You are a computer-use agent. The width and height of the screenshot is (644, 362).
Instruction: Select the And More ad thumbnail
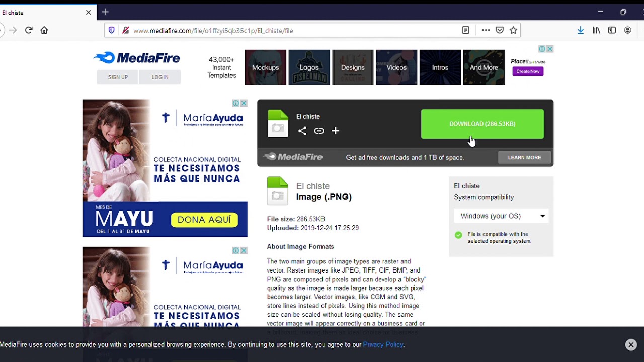pos(484,67)
